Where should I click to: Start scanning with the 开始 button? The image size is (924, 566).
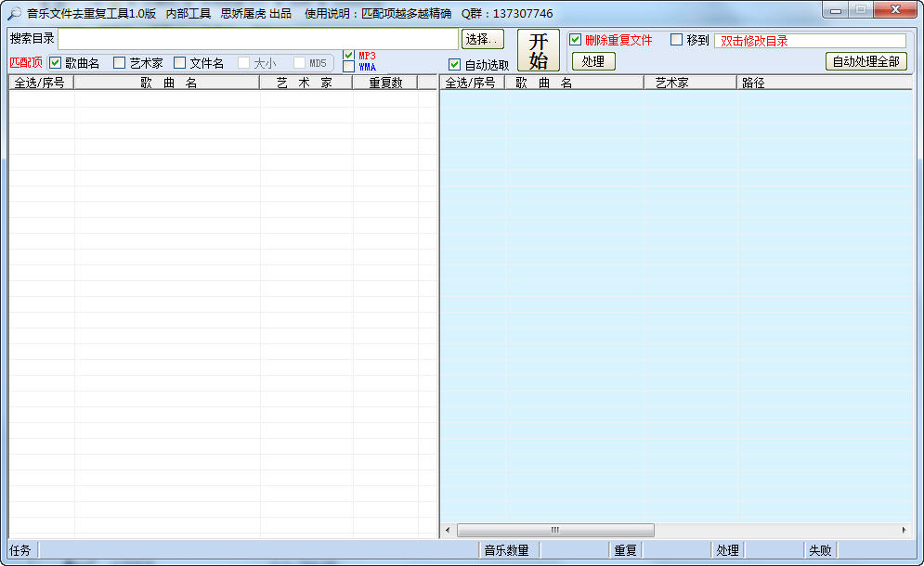coord(538,51)
